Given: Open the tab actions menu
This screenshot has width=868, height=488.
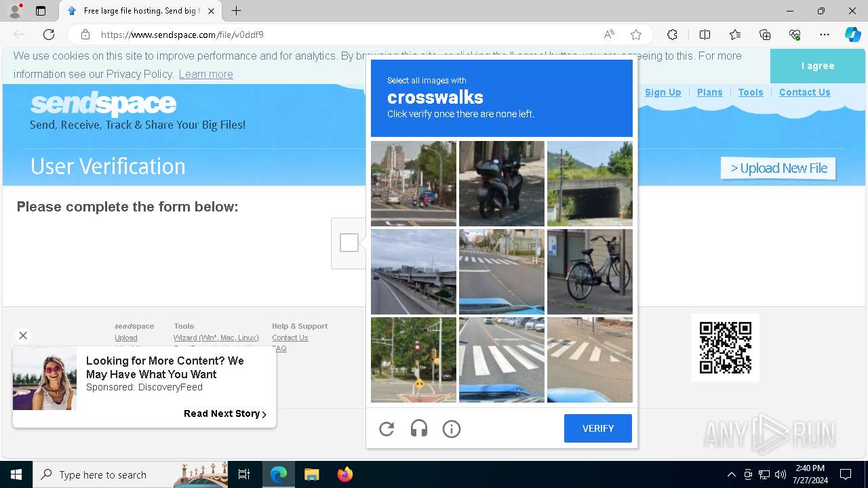Looking at the screenshot, I should (x=41, y=11).
